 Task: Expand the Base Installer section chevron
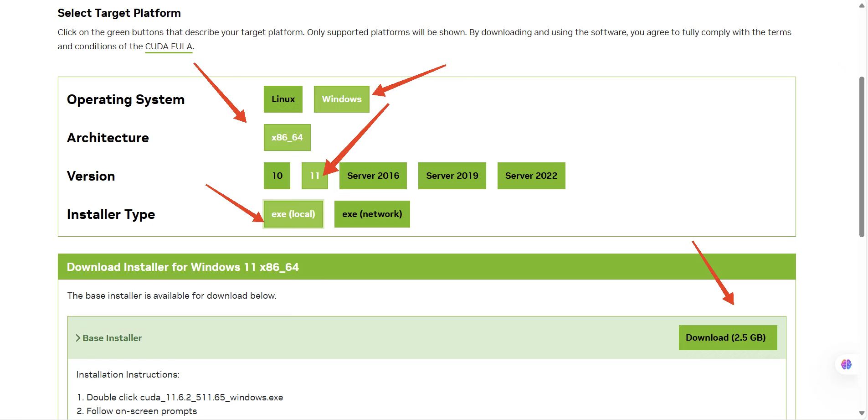pos(78,338)
